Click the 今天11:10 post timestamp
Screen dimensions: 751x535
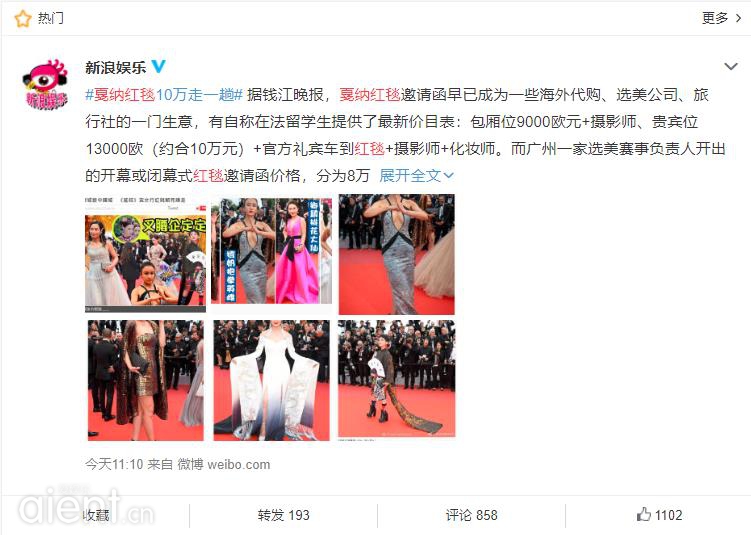point(114,464)
